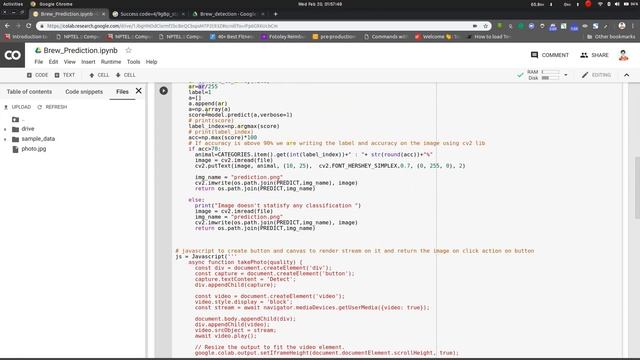Go back in browser history

(x=7, y=26)
